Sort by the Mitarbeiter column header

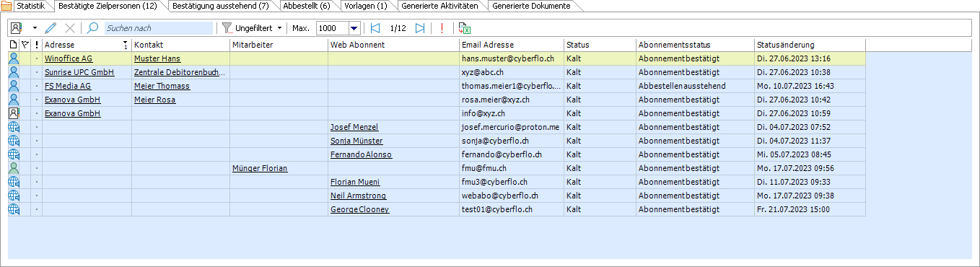pyautogui.click(x=279, y=45)
